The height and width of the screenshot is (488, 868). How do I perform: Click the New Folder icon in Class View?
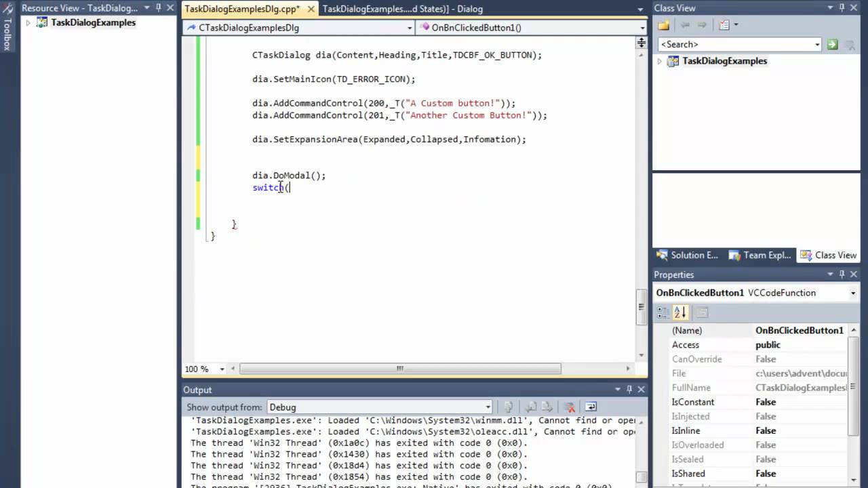coord(663,25)
